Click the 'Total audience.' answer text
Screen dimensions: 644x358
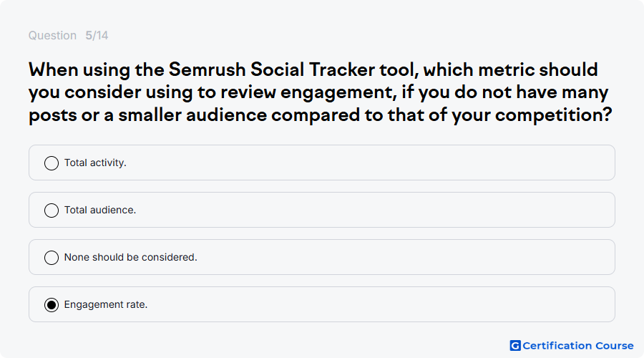(99, 210)
